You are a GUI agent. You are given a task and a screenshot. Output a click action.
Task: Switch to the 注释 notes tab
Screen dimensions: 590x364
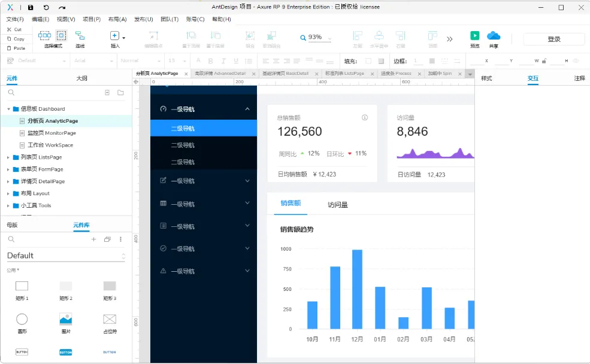[579, 78]
